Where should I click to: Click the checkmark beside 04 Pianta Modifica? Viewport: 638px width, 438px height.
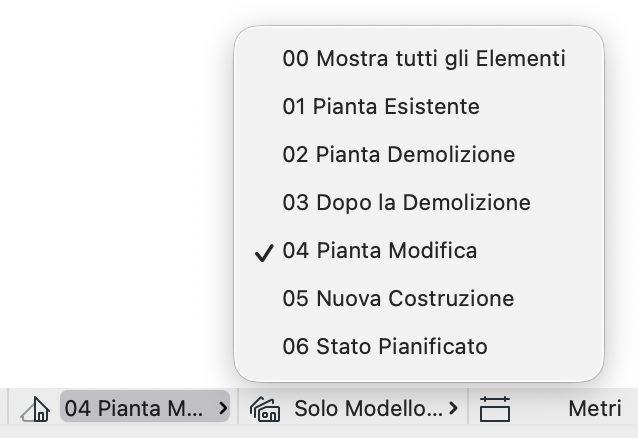[264, 253]
